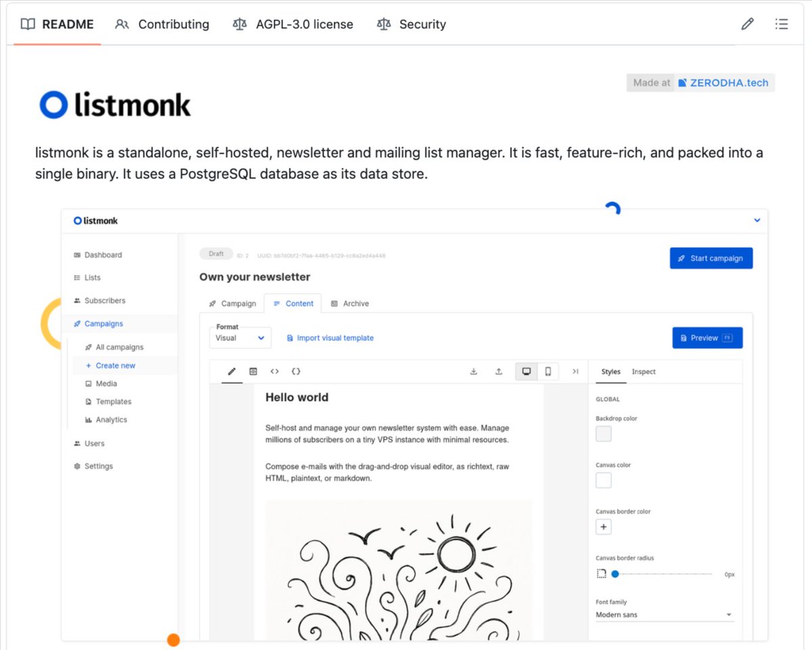Screen dimensions: 812x650
Task: Click the Draft status tag
Action: click(x=216, y=254)
